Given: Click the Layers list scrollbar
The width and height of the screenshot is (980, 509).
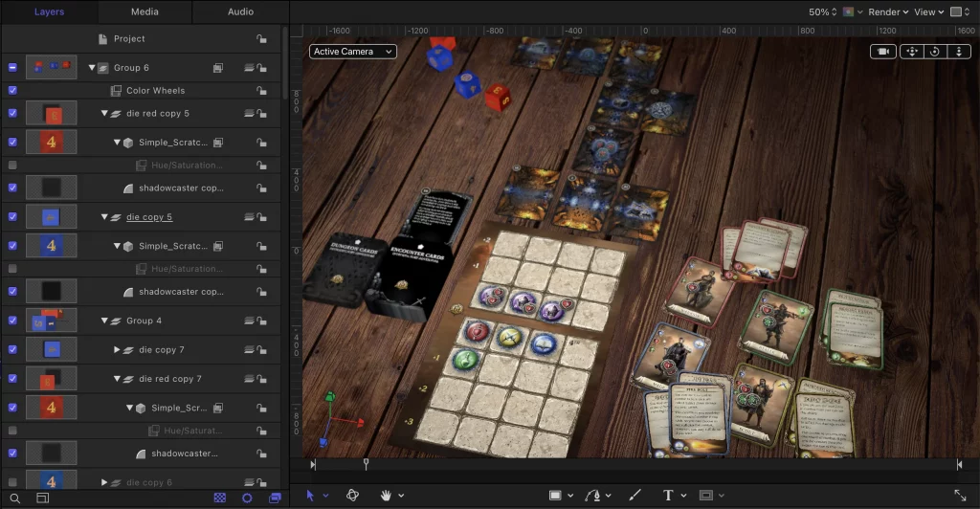Looking at the screenshot, I should (x=285, y=62).
